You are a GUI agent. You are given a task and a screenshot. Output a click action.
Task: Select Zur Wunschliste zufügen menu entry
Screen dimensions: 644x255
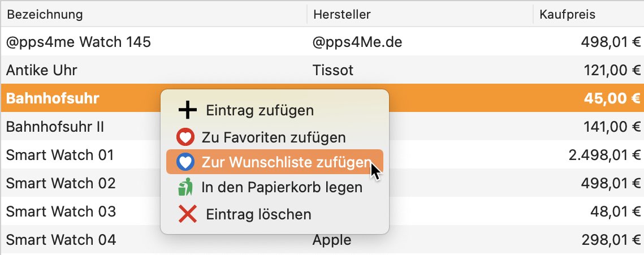274,162
